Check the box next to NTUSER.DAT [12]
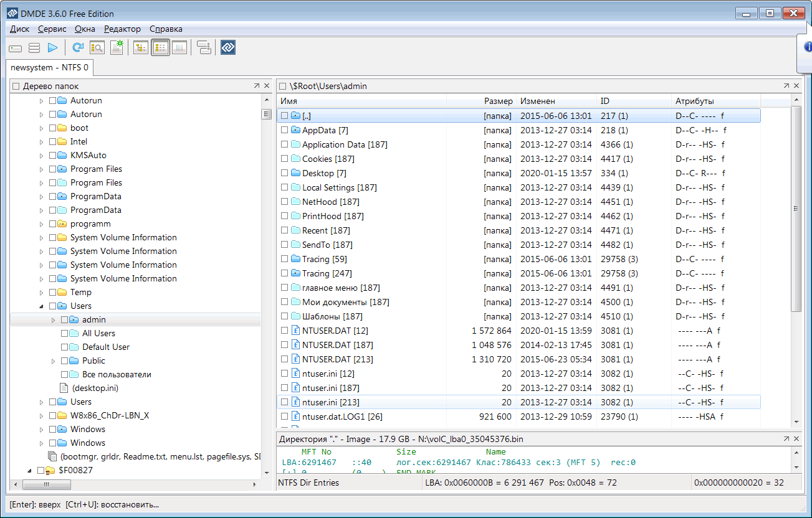 (x=284, y=331)
